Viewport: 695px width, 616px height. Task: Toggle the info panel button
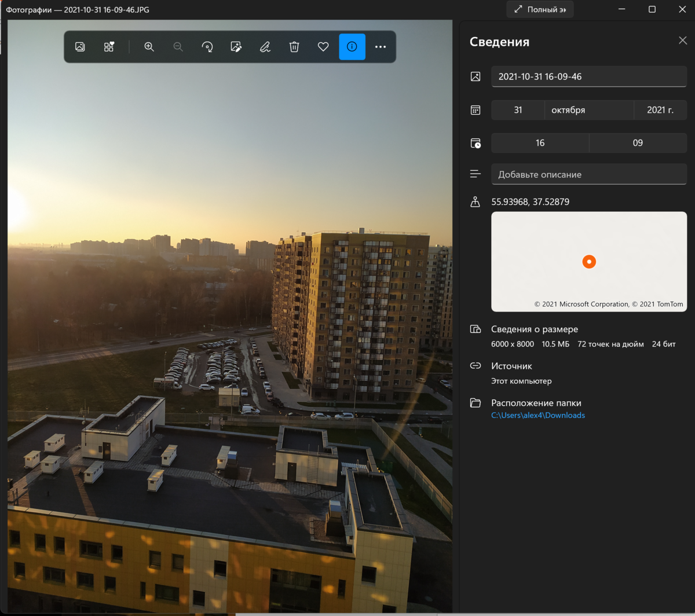[x=352, y=47]
